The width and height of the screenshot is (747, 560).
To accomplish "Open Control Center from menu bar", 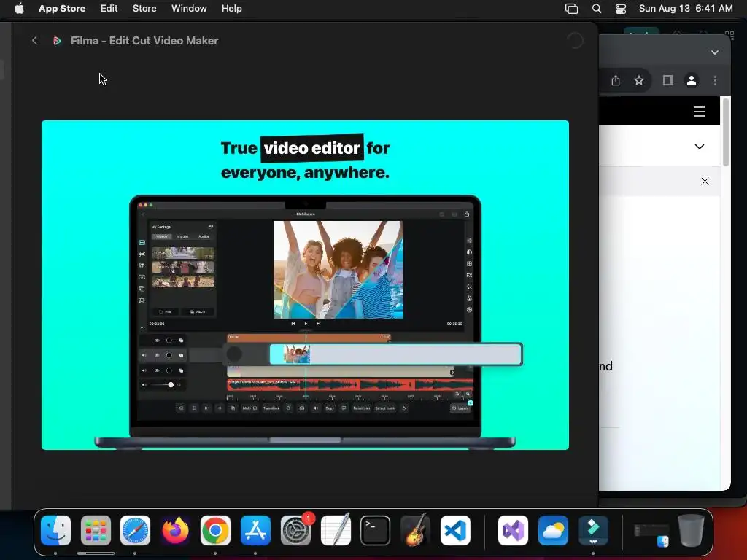I will pyautogui.click(x=621, y=9).
